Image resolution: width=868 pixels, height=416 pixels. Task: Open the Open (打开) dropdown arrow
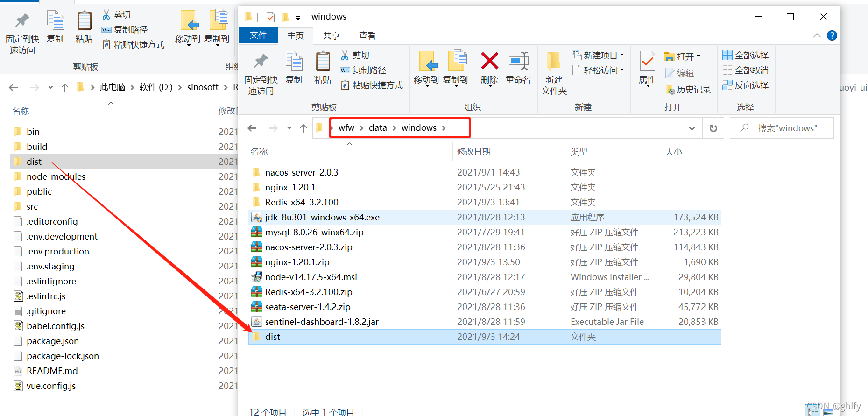[699, 56]
